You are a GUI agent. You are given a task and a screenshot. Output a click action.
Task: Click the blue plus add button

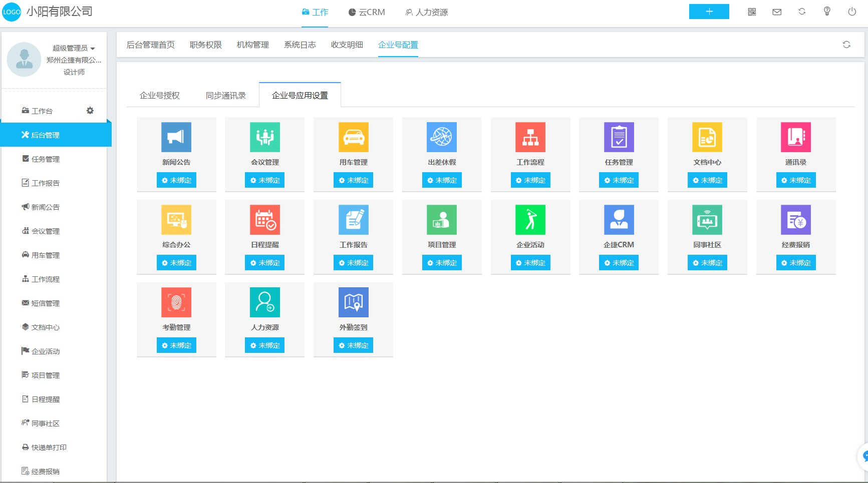coord(709,12)
